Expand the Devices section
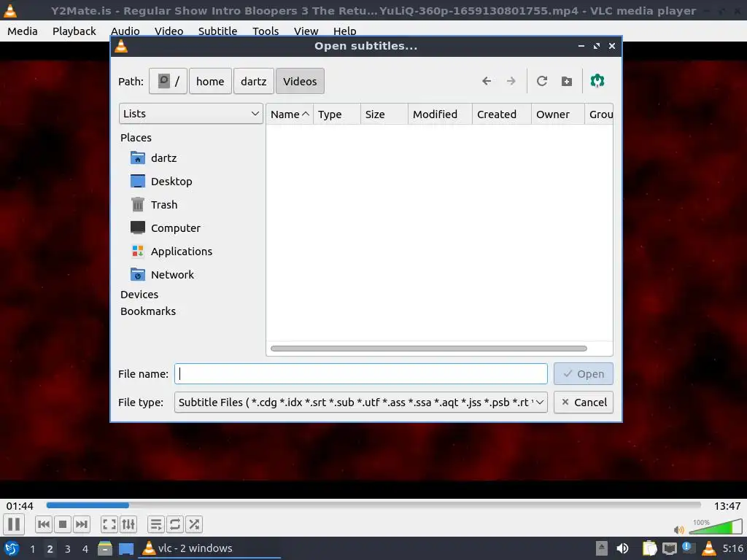The image size is (747, 560). 139,295
